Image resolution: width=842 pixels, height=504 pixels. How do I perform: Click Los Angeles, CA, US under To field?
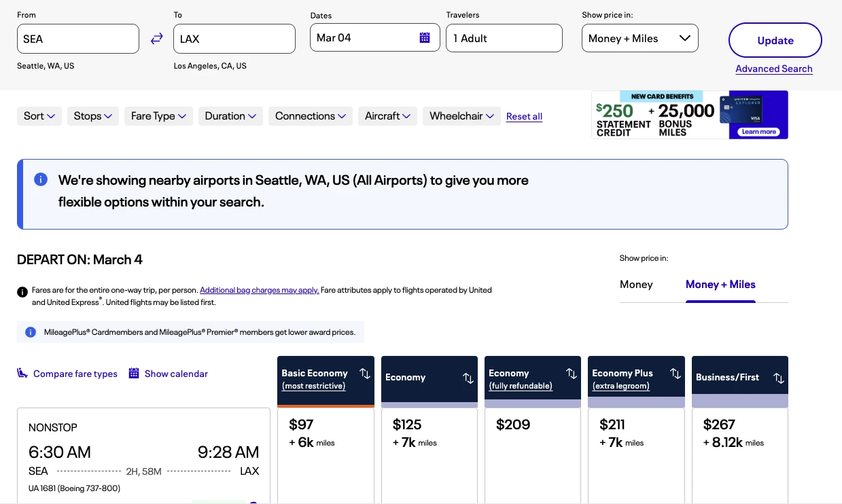point(210,66)
